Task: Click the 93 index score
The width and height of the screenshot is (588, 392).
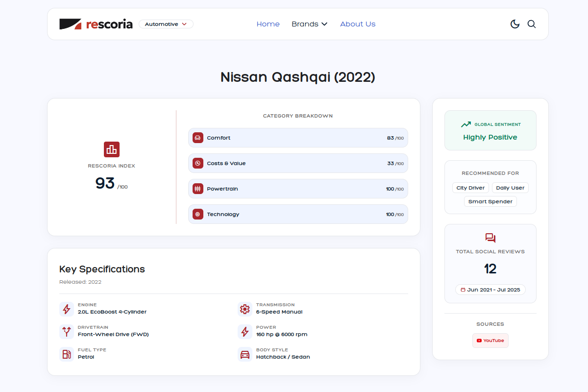Action: pyautogui.click(x=105, y=183)
